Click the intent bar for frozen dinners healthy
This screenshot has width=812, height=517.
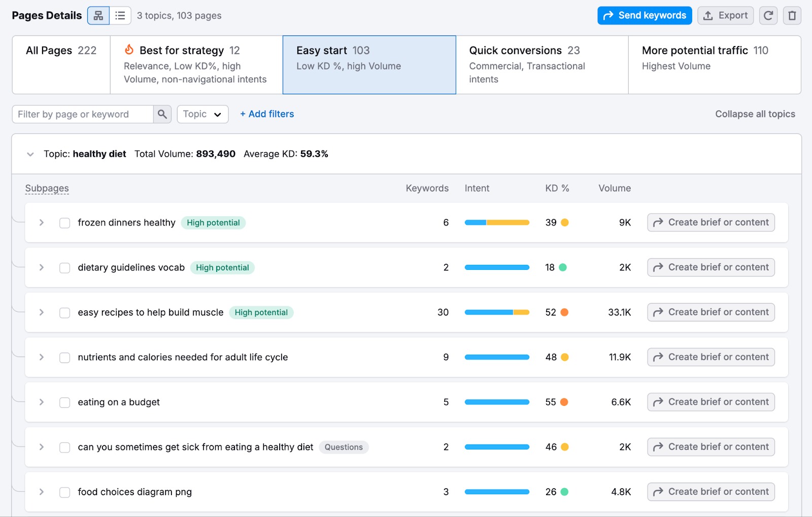[x=497, y=222]
